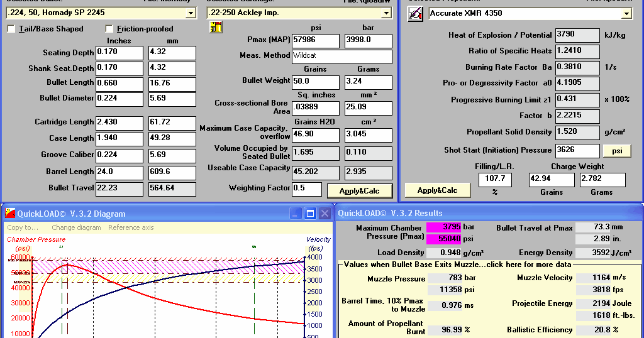
Task: Edit the Meas. Method field Wildcat
Action: (x=341, y=57)
